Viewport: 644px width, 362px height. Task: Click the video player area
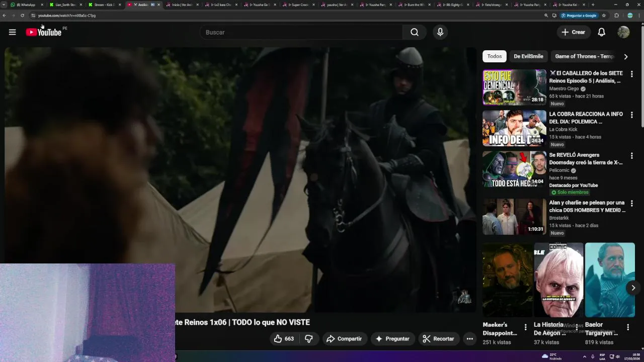pyautogui.click(x=240, y=180)
